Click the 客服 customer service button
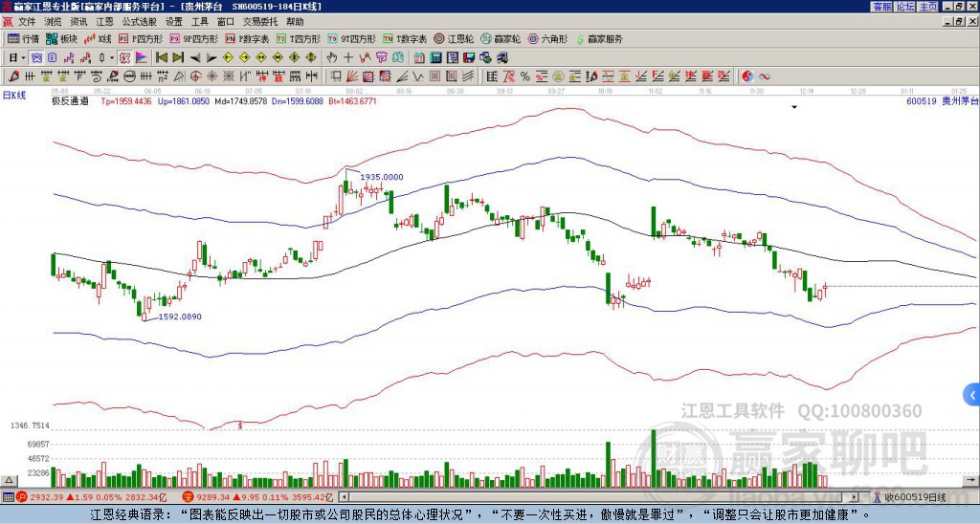 tap(882, 7)
